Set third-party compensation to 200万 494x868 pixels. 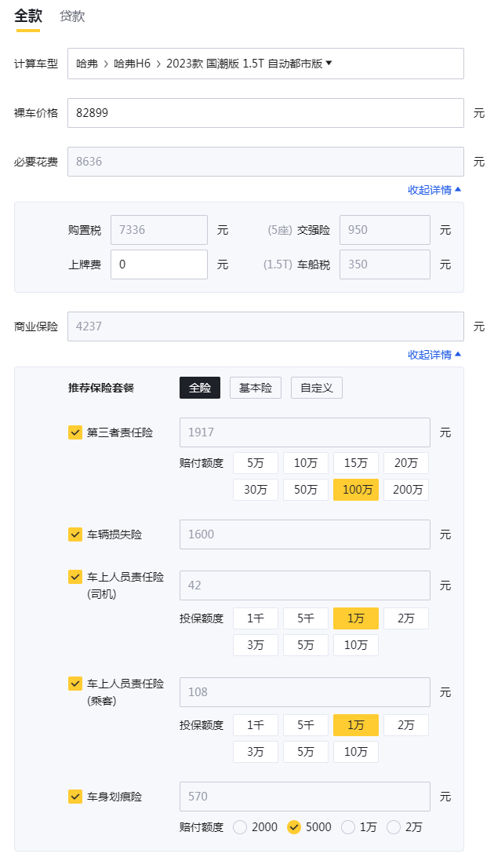click(406, 490)
